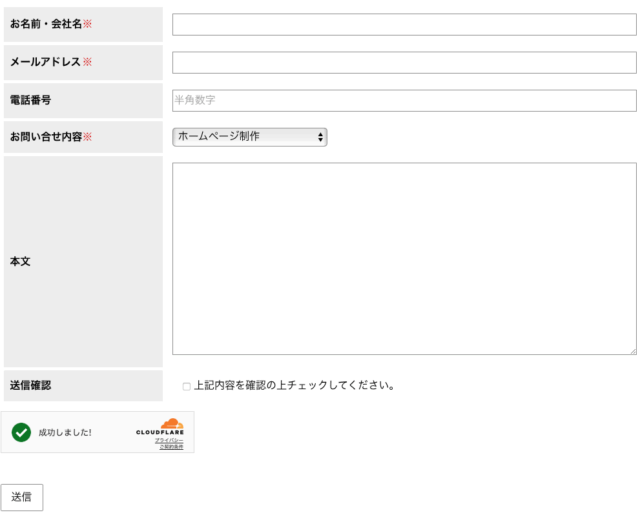Open the Cloudflare ご契約条件 link
This screenshot has height=515, width=640.
click(170, 446)
